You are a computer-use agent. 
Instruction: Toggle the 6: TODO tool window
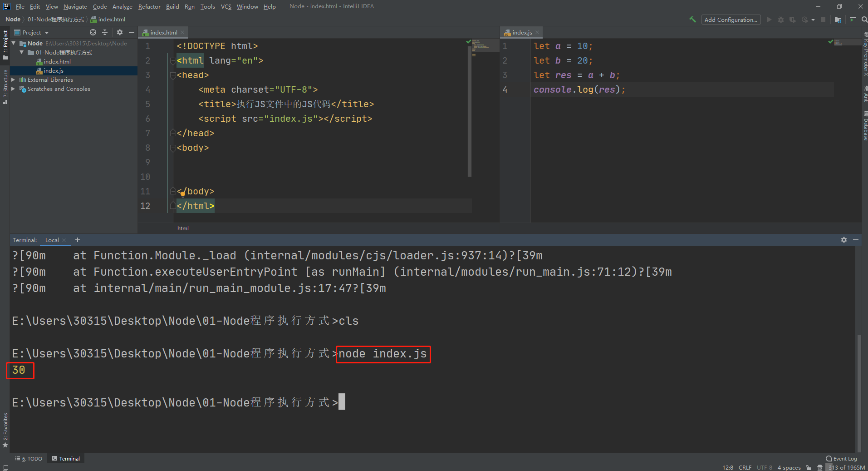(x=29, y=459)
